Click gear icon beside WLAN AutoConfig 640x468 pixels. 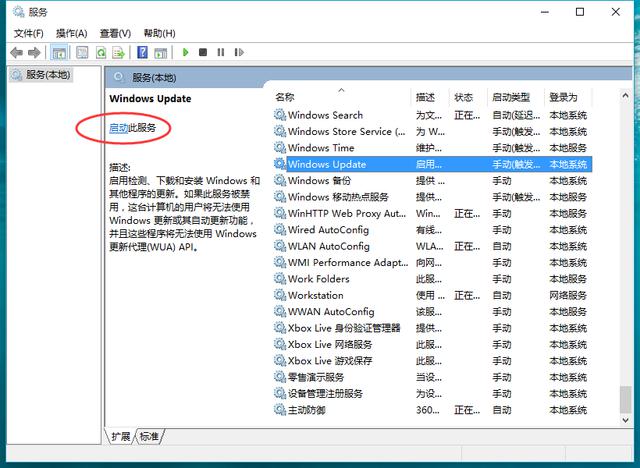(x=280, y=246)
